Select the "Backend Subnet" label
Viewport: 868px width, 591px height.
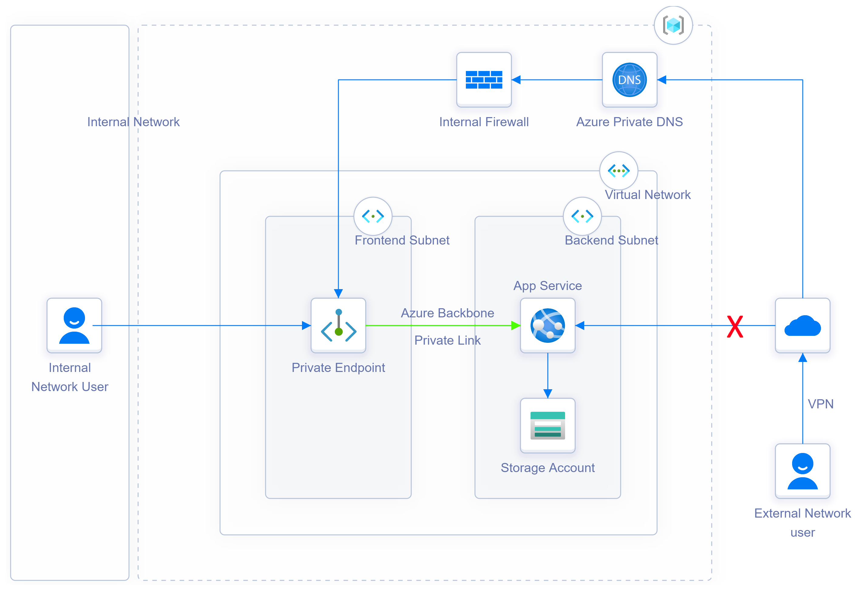tap(611, 240)
